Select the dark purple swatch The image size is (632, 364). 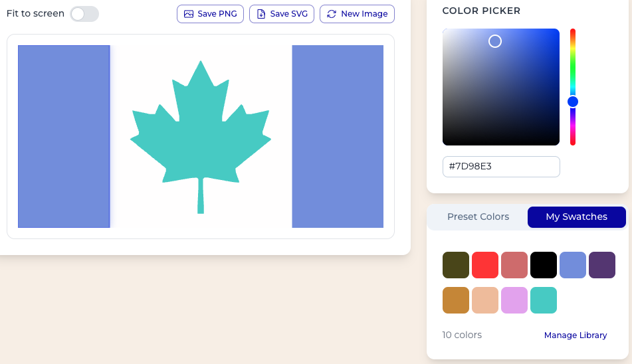(x=602, y=265)
